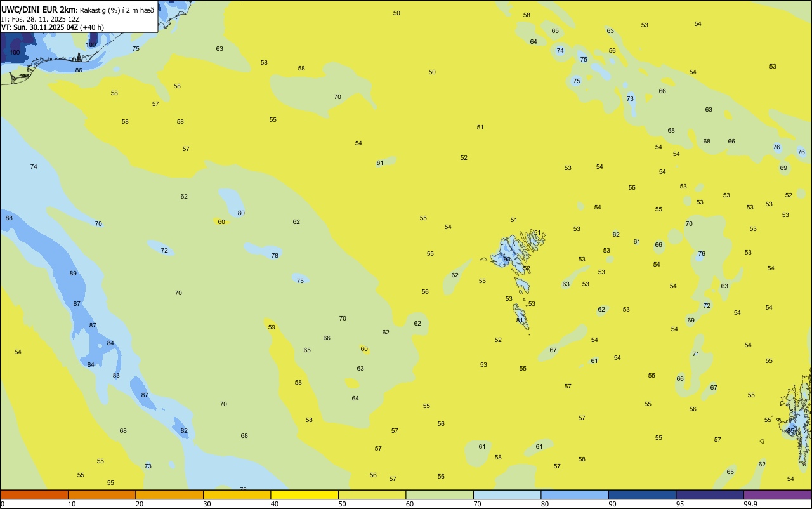Click the humidity value 80 on the map

241,213
